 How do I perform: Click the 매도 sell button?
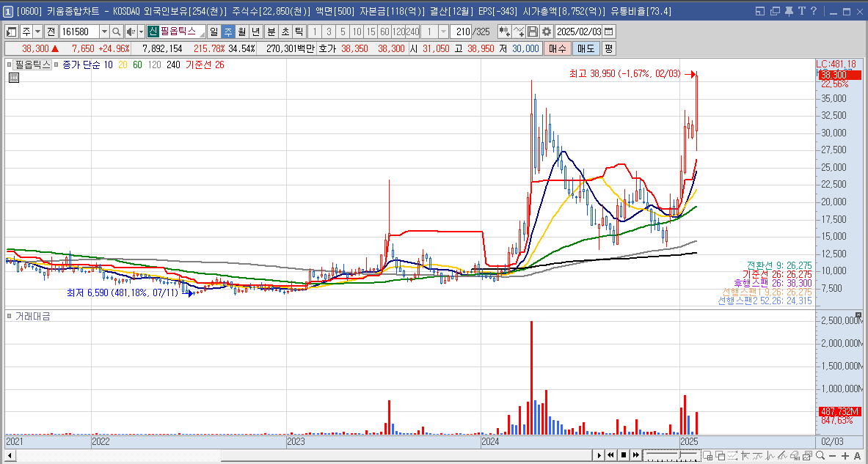coord(586,48)
